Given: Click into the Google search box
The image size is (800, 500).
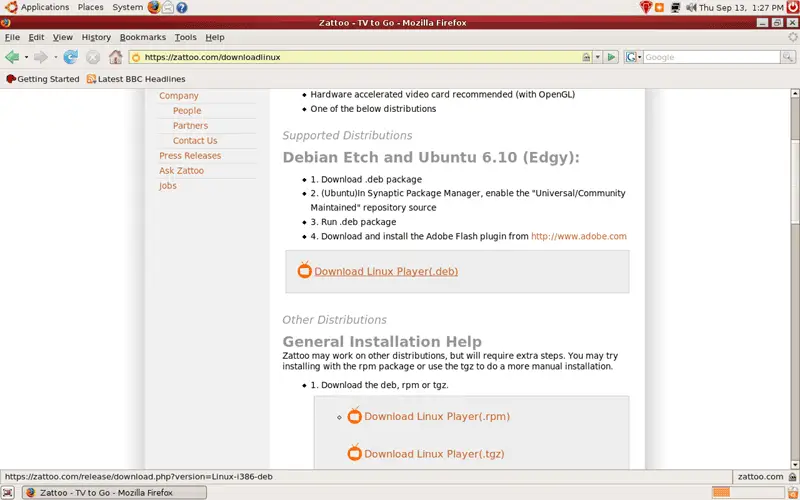Looking at the screenshot, I should pyautogui.click(x=711, y=57).
